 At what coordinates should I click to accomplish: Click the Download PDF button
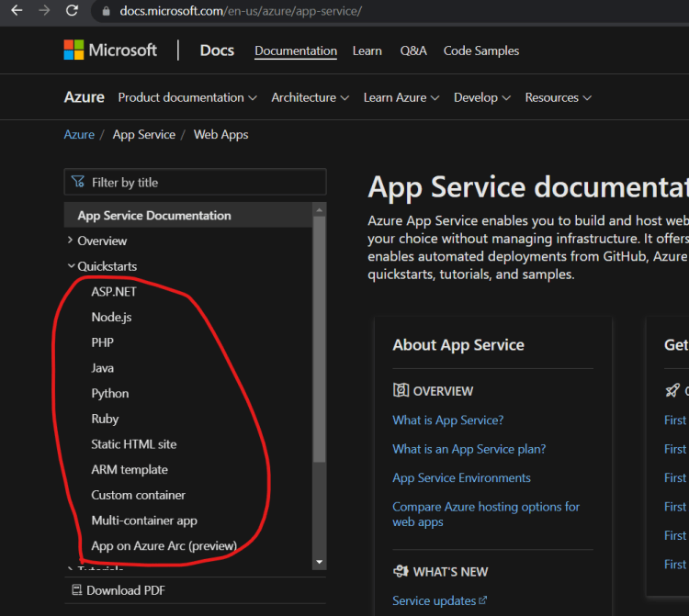click(119, 590)
